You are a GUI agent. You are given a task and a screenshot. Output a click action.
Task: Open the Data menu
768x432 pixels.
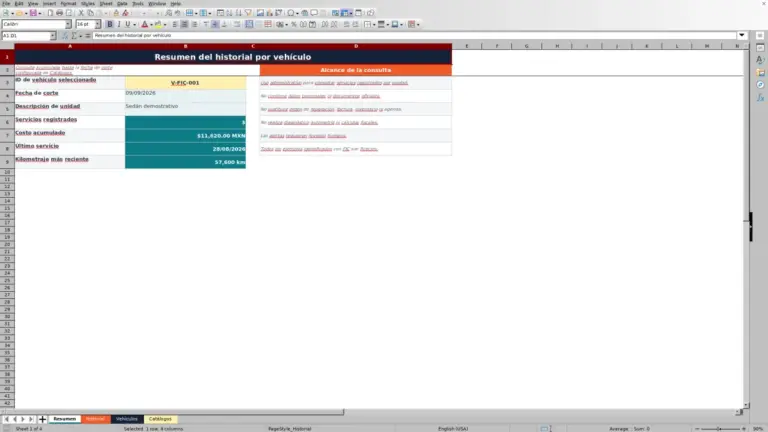point(122,3)
